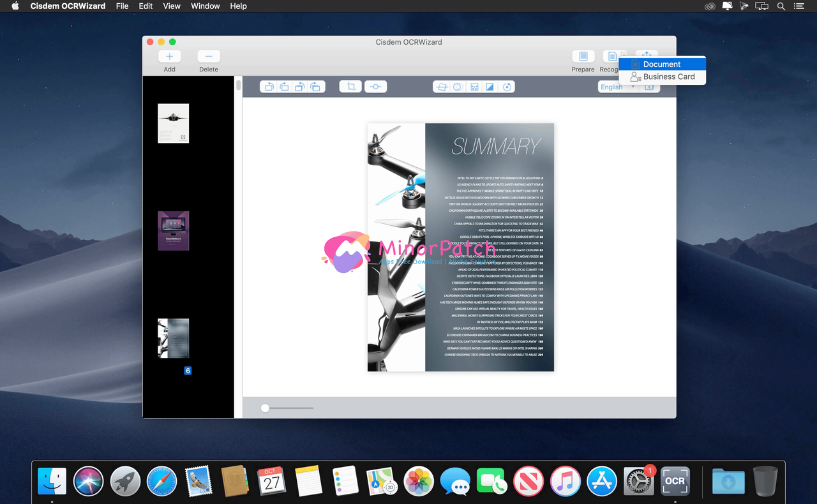This screenshot has width=817, height=504.
Task: Open the Window menu
Action: pyautogui.click(x=206, y=6)
